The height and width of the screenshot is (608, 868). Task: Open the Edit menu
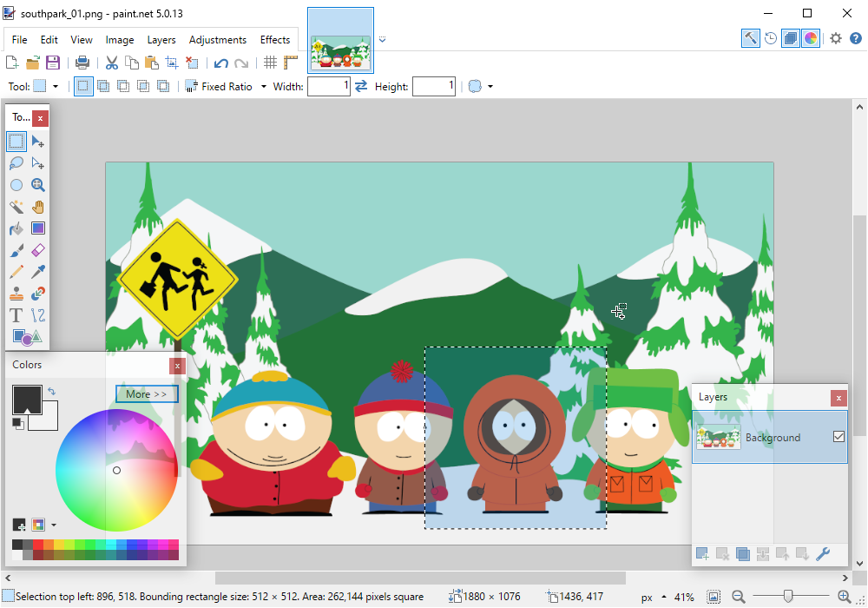tap(49, 40)
